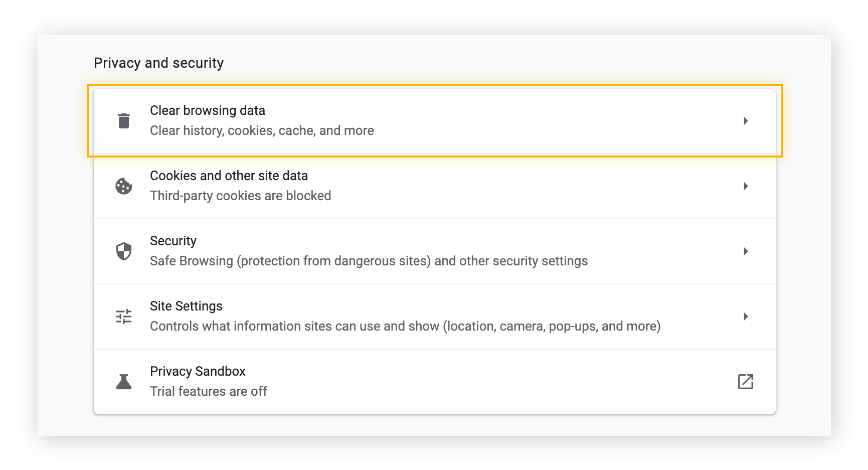Expand Cookies and other site data arrow
The image size is (868, 470).
[x=746, y=186]
